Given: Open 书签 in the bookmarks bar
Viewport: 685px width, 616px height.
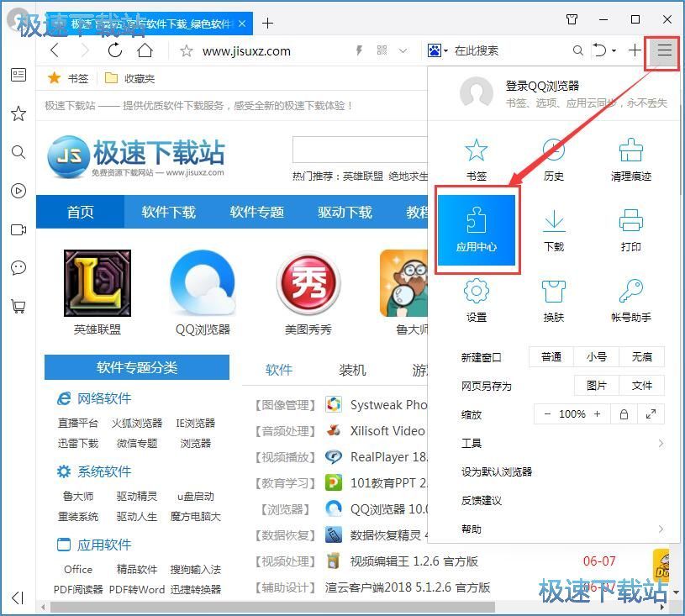Looking at the screenshot, I should (x=68, y=78).
